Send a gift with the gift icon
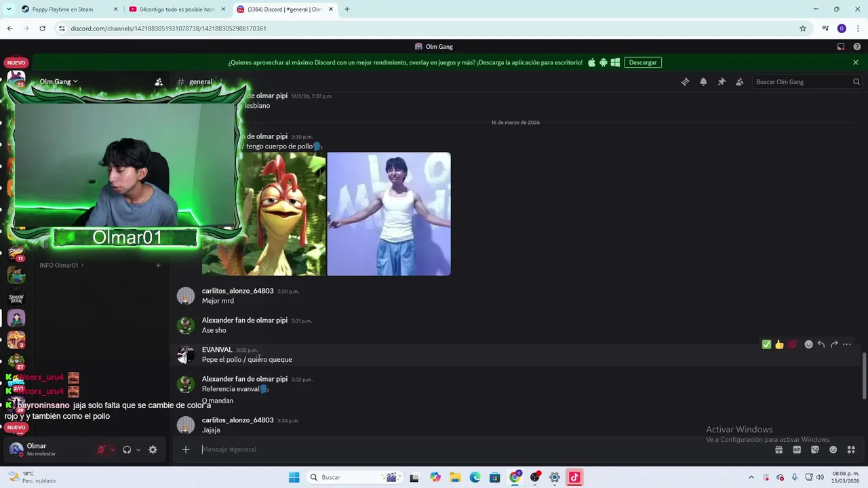The height and width of the screenshot is (488, 868). click(778, 449)
